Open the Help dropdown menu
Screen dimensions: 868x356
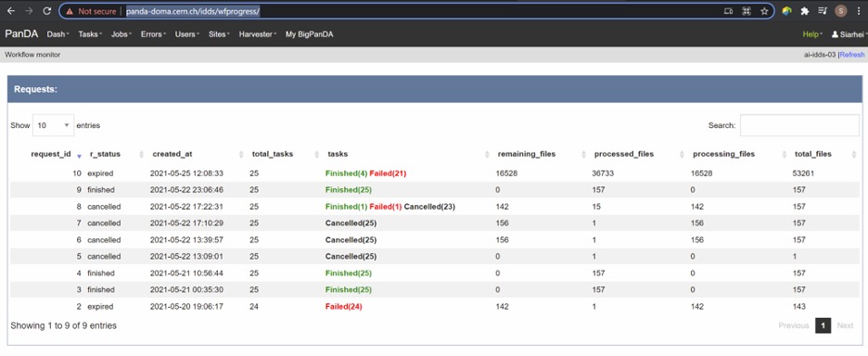click(812, 34)
